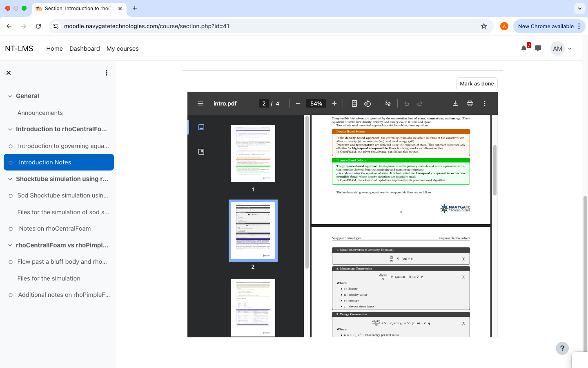
Task: Click the Mark as done button
Action: click(477, 83)
